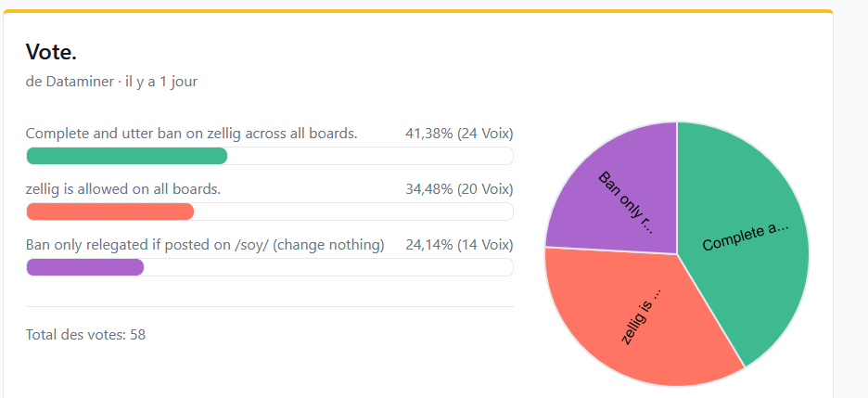Viewport: 868px width, 398px height.
Task: Click the "zellig is ..." pie chart label
Action: [x=641, y=314]
